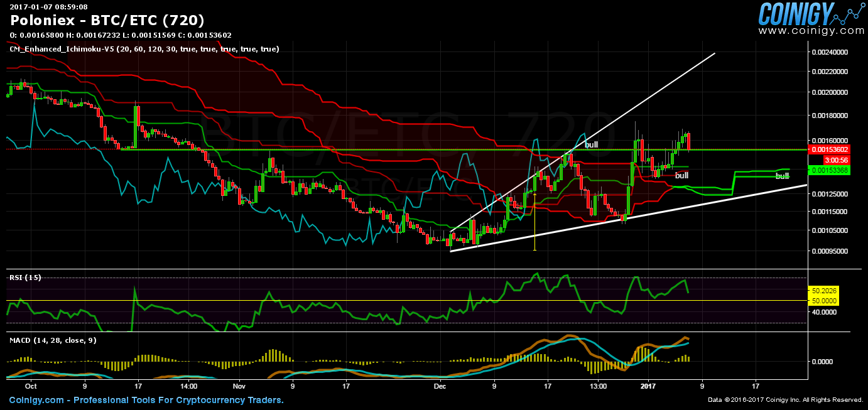Screen dimensions: 868x410
Task: Click the 0.00095000 price axis label
Action: point(830,251)
